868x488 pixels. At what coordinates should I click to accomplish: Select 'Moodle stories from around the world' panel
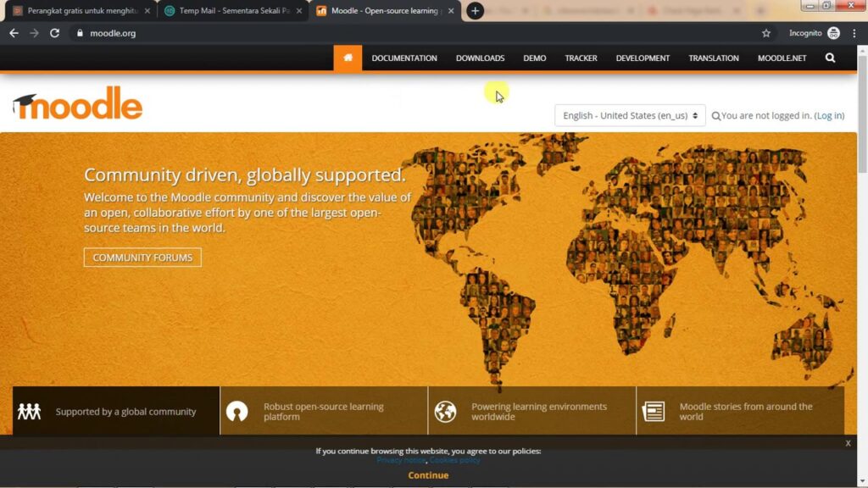tap(740, 411)
